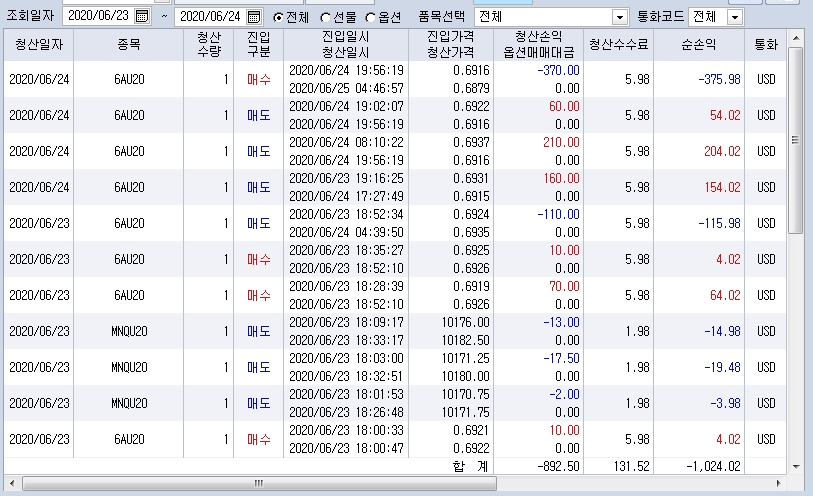Screen dimensions: 813x496
Task: Click the horizontal scrollbar thumb
Action: point(259,484)
